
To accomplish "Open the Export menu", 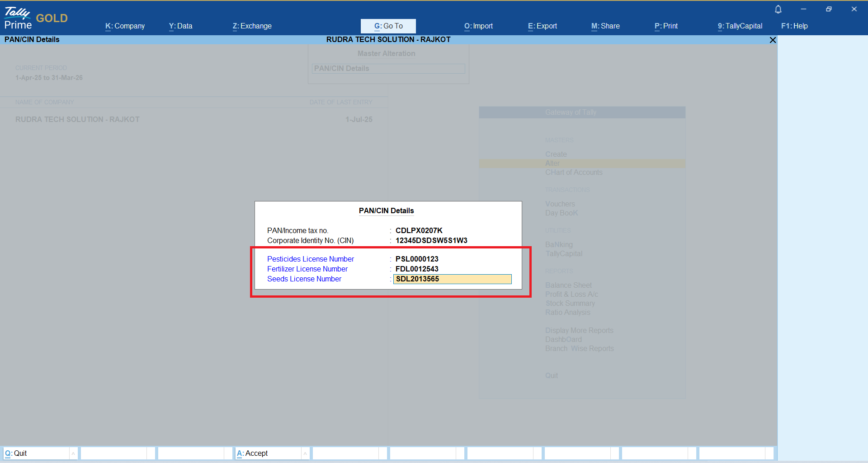I will (542, 26).
